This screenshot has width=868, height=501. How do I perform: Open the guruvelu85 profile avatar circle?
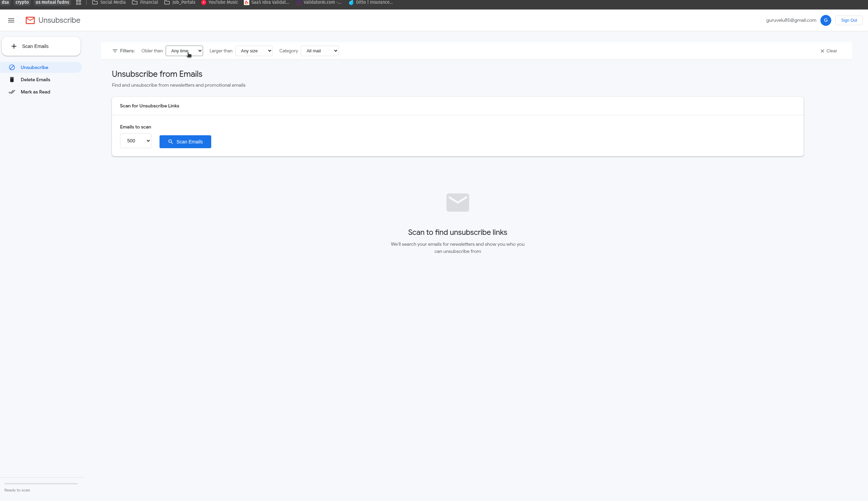[825, 20]
